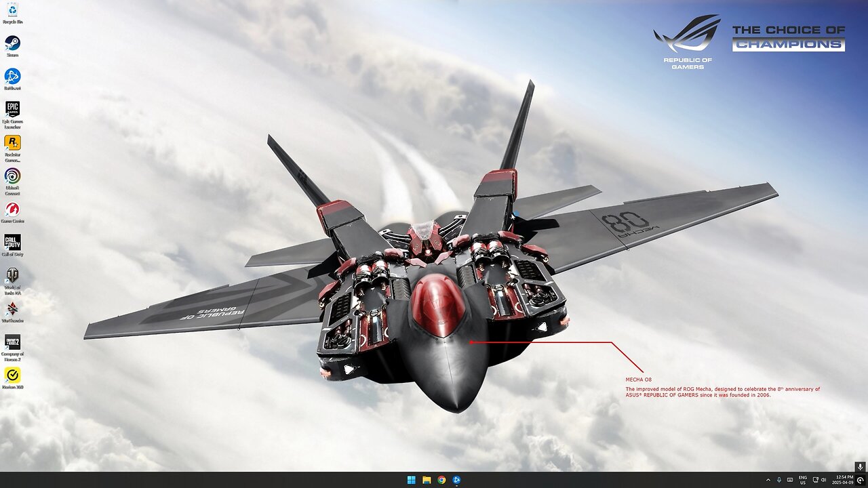Select the War Thunder desktop shortcut
Viewport: 868px width, 488px height.
pyautogui.click(x=12, y=312)
